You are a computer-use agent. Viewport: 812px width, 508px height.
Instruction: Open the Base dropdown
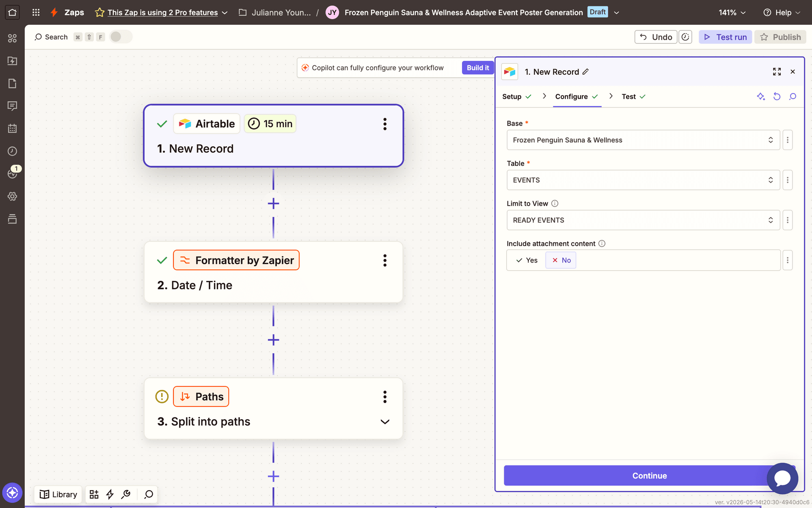(x=643, y=140)
